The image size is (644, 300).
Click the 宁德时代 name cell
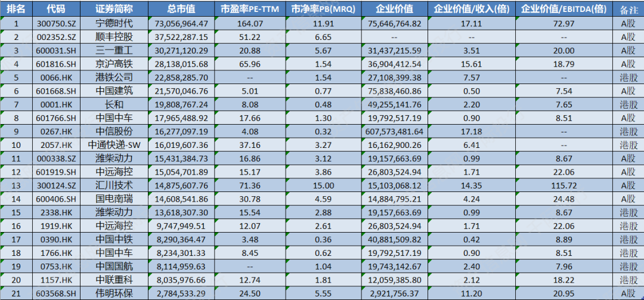coord(114,24)
